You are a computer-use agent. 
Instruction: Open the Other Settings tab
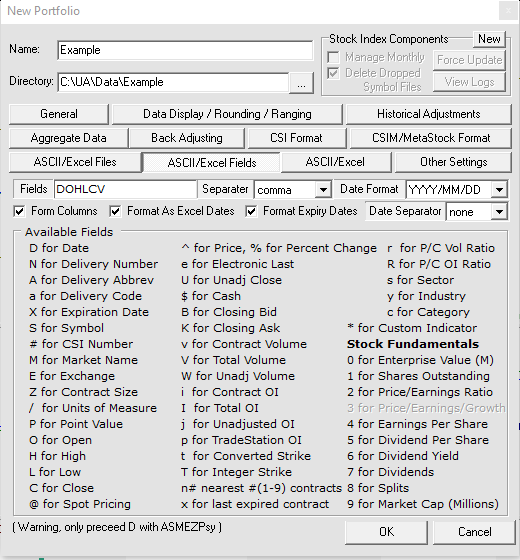[454, 162]
